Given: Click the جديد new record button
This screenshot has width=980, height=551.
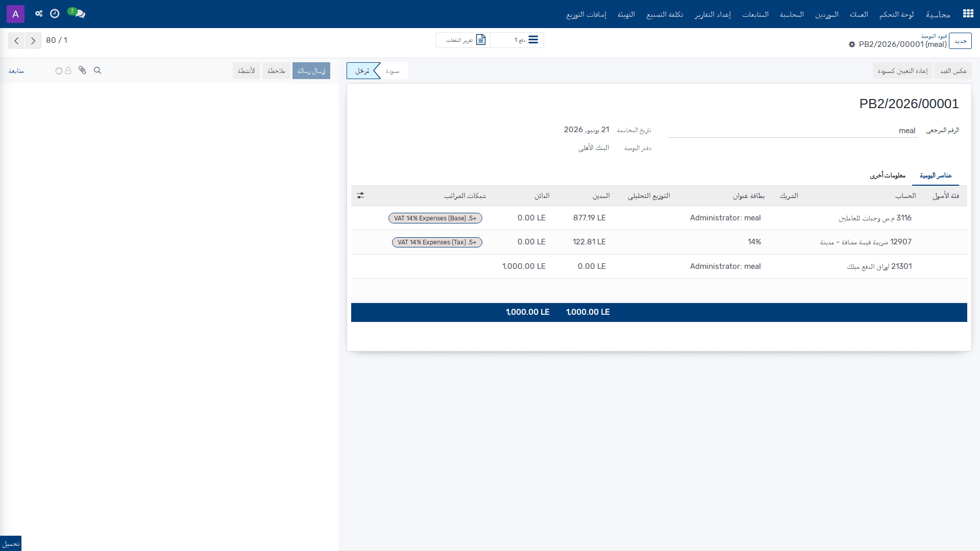Looking at the screenshot, I should point(961,41).
